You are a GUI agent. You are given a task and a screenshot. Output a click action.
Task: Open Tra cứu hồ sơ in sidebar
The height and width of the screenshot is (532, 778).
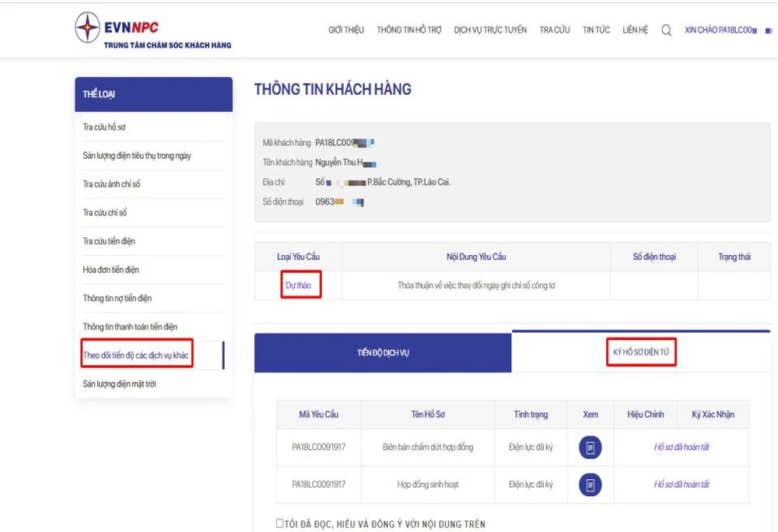pos(104,127)
